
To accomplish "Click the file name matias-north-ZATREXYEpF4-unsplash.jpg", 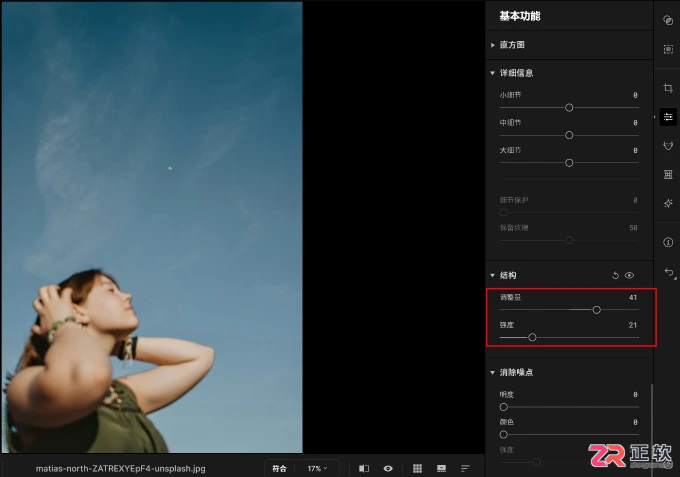I will tap(121, 469).
